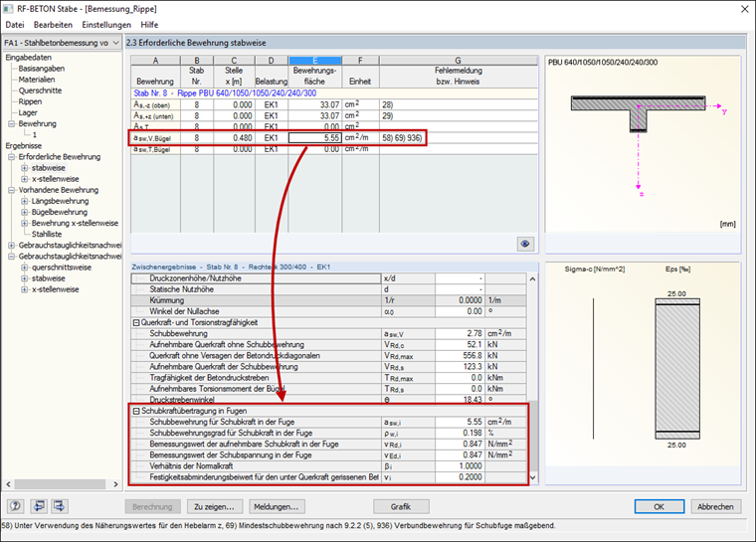Click the As,-z (oben) row label
Viewport: 756px width, 542px height.
(x=155, y=104)
